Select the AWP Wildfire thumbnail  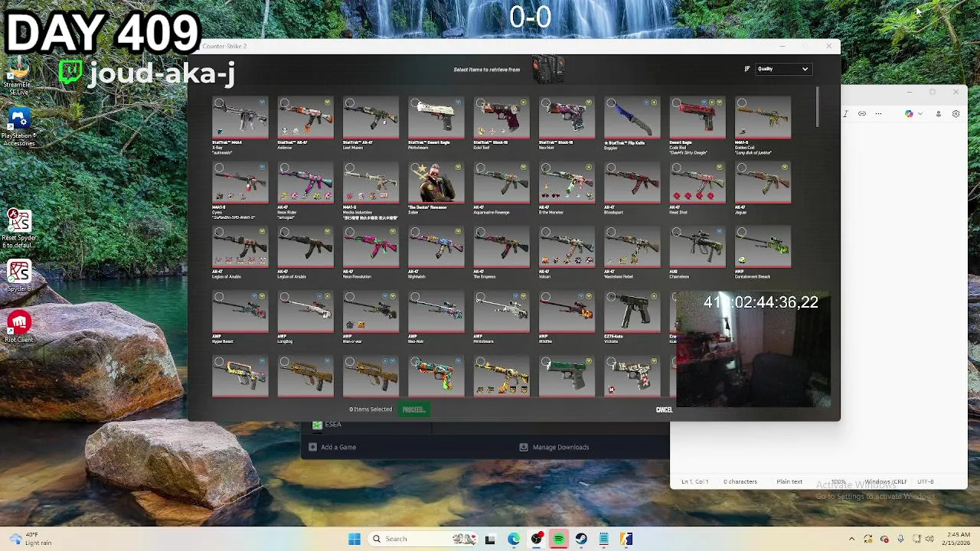click(567, 312)
